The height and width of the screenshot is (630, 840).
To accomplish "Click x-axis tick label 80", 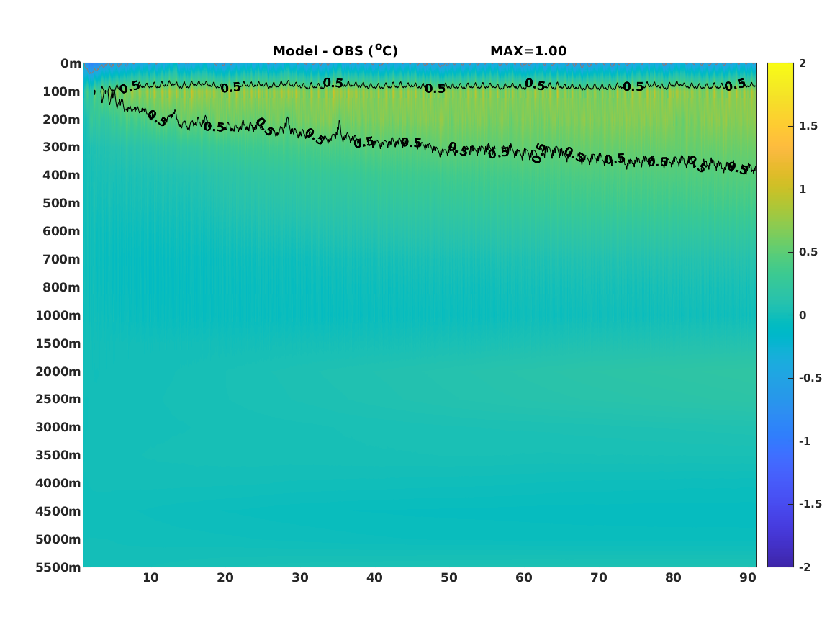I will point(674,577).
